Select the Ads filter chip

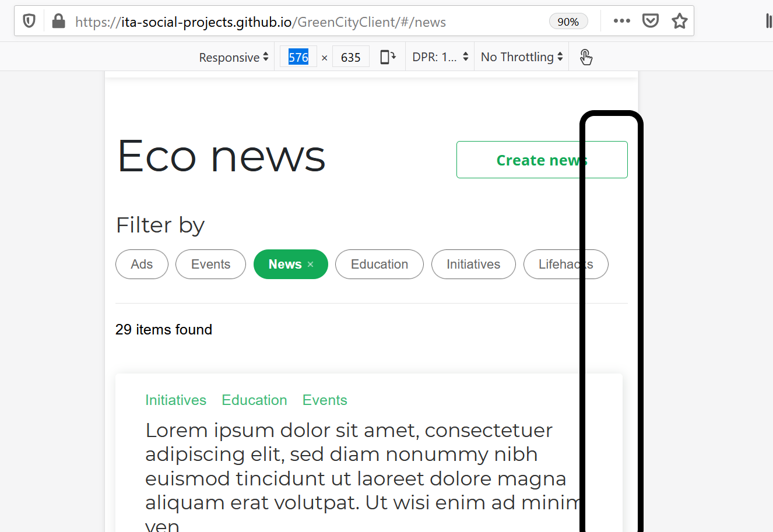pos(142,265)
